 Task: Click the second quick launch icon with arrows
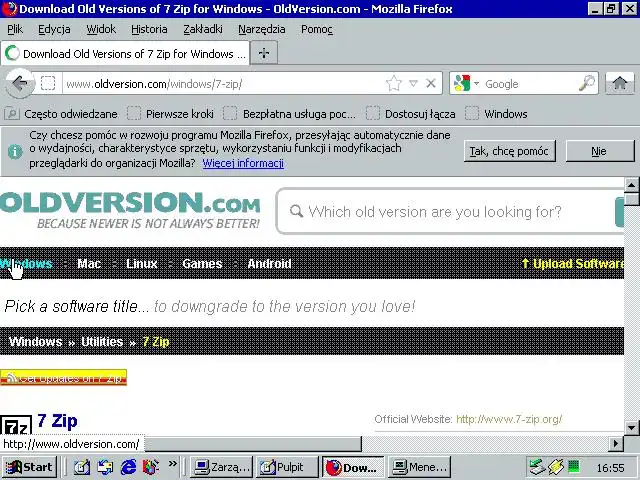pos(105,467)
